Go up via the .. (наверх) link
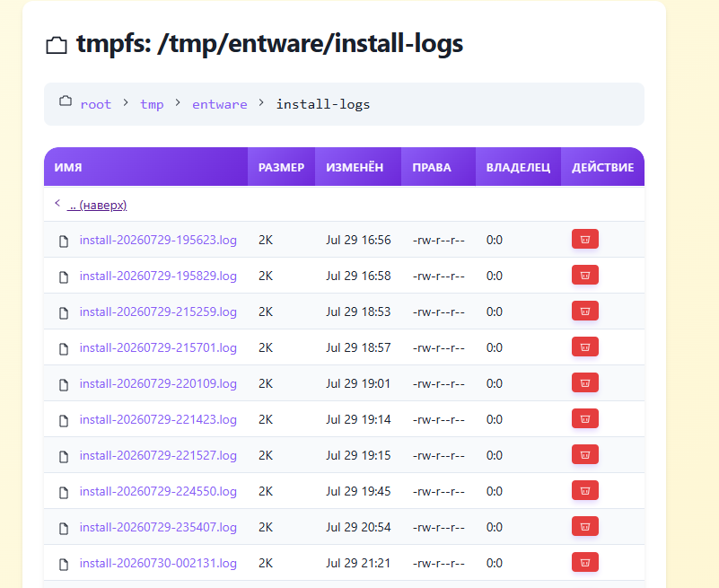The height and width of the screenshot is (588, 719). (97, 205)
